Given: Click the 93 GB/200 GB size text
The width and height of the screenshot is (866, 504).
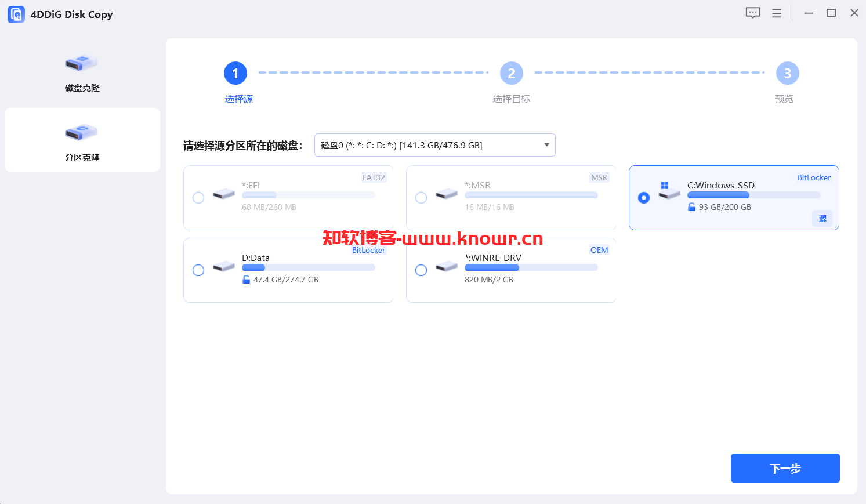Looking at the screenshot, I should 725,207.
